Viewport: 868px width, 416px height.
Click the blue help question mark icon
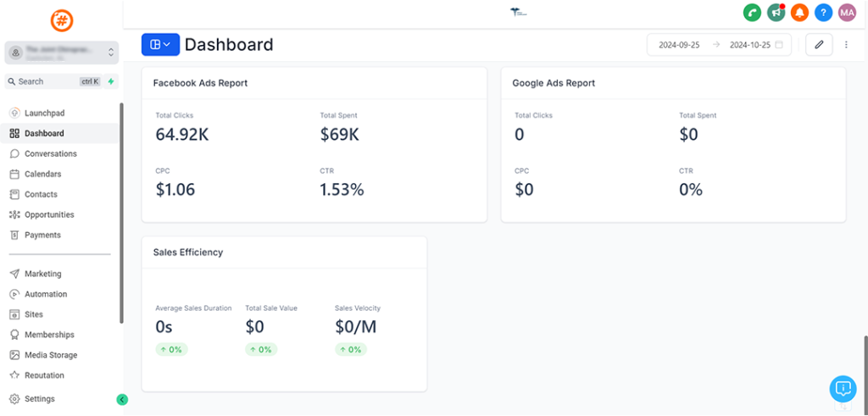[823, 13]
